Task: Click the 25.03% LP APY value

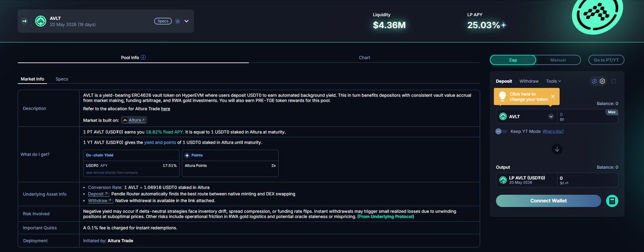Action: point(484,25)
